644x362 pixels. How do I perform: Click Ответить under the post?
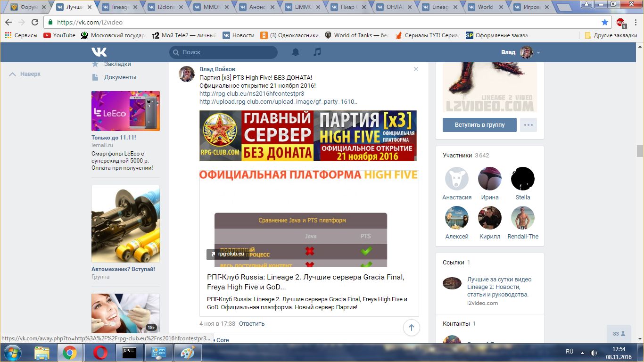[x=252, y=324]
